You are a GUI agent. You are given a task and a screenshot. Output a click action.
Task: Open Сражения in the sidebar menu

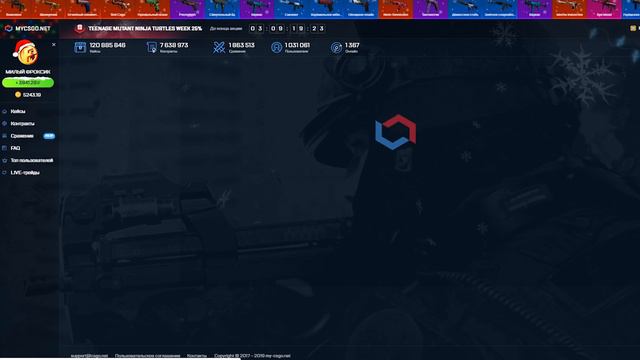pyautogui.click(x=22, y=136)
